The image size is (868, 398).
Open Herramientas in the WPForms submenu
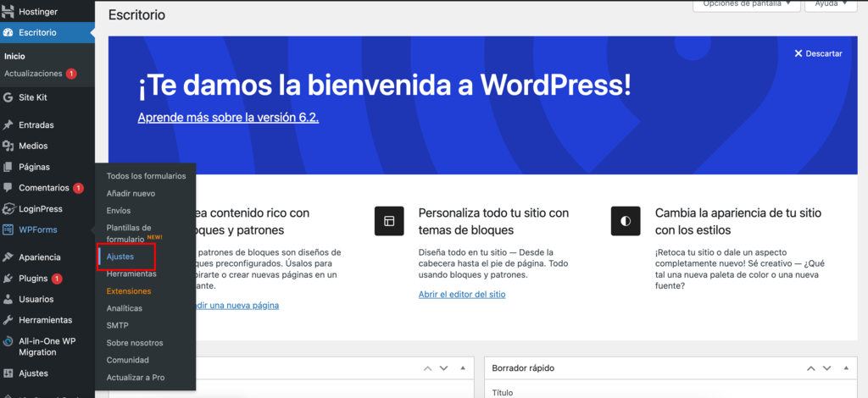(131, 274)
